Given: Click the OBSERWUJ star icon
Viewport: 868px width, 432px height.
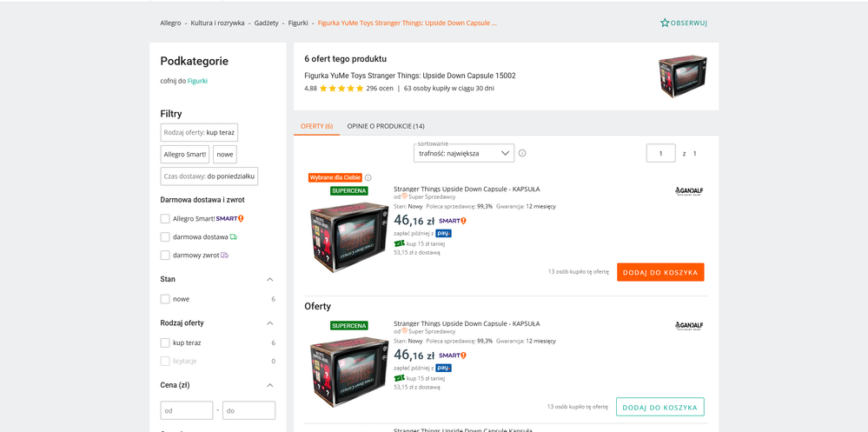Looking at the screenshot, I should pyautogui.click(x=665, y=23).
